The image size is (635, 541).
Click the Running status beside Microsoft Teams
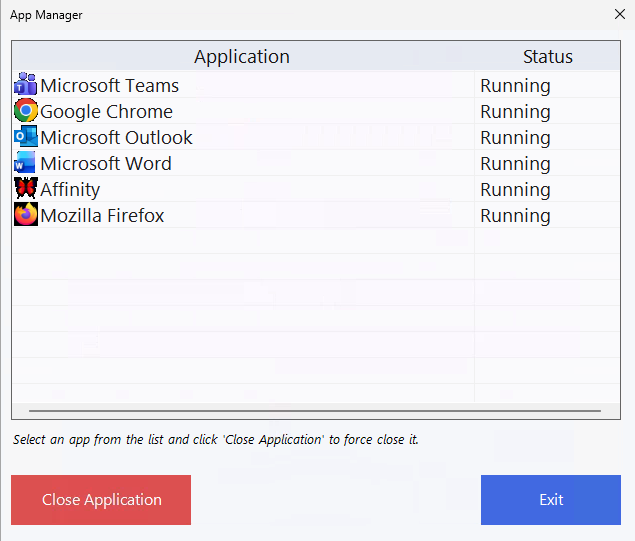pyautogui.click(x=515, y=86)
